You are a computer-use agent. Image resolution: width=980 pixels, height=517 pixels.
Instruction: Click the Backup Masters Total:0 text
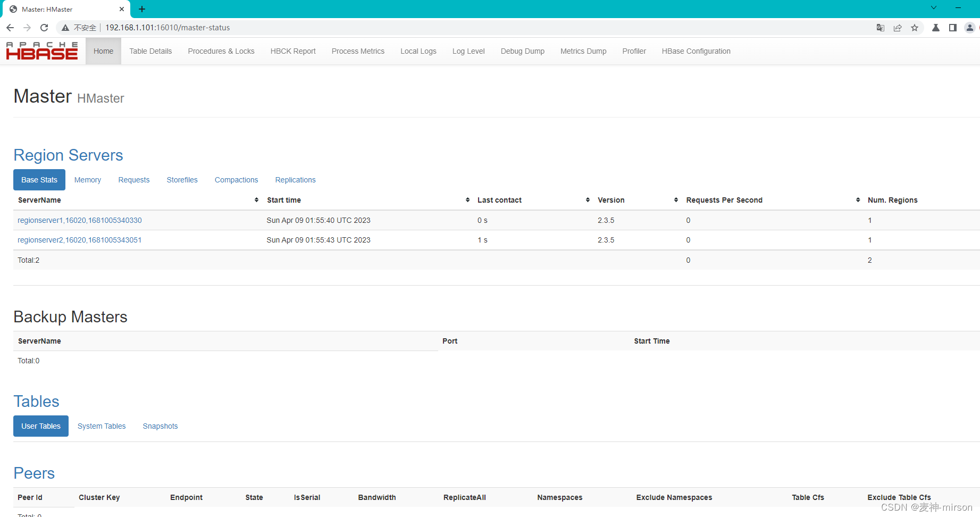(29, 361)
